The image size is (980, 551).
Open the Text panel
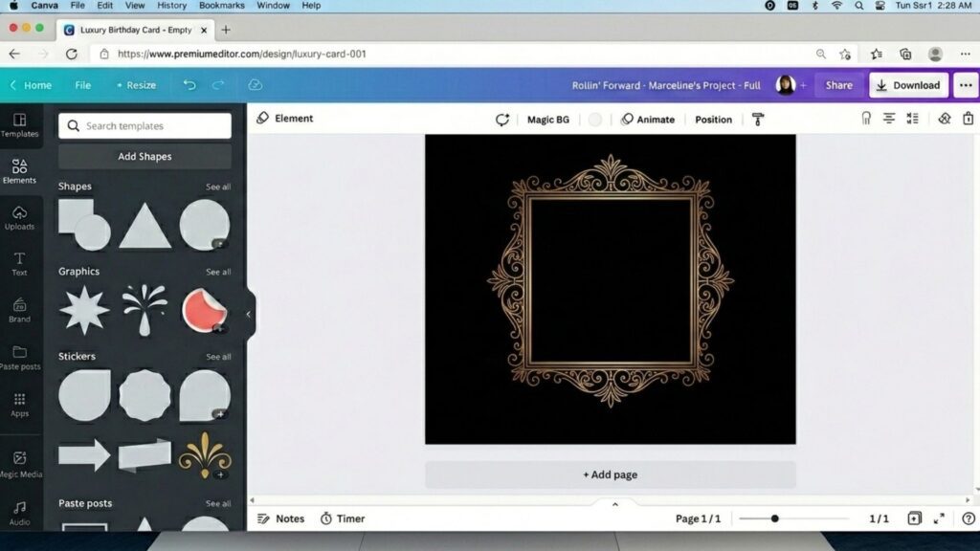click(x=19, y=264)
